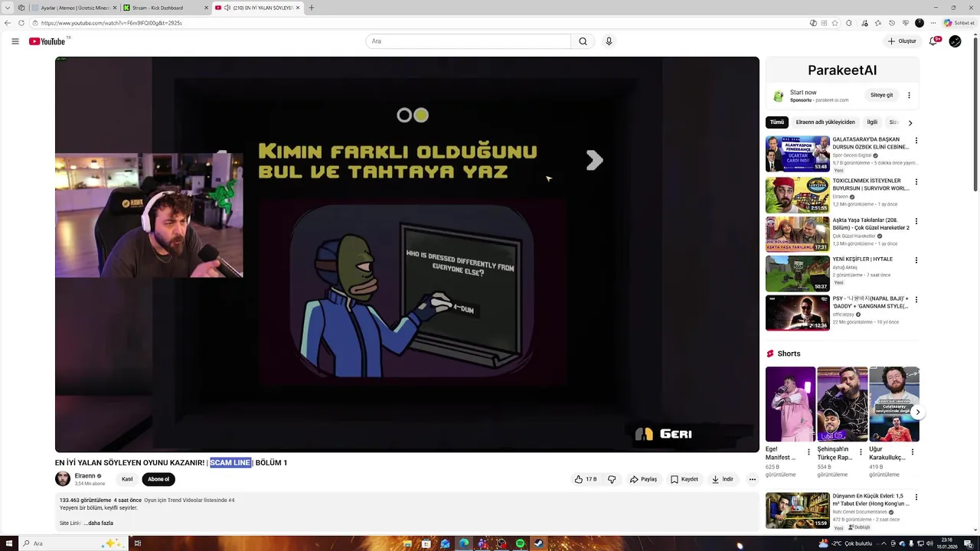Mute the playing YouTube tab audio icon
The height and width of the screenshot is (551, 980).
tap(227, 8)
